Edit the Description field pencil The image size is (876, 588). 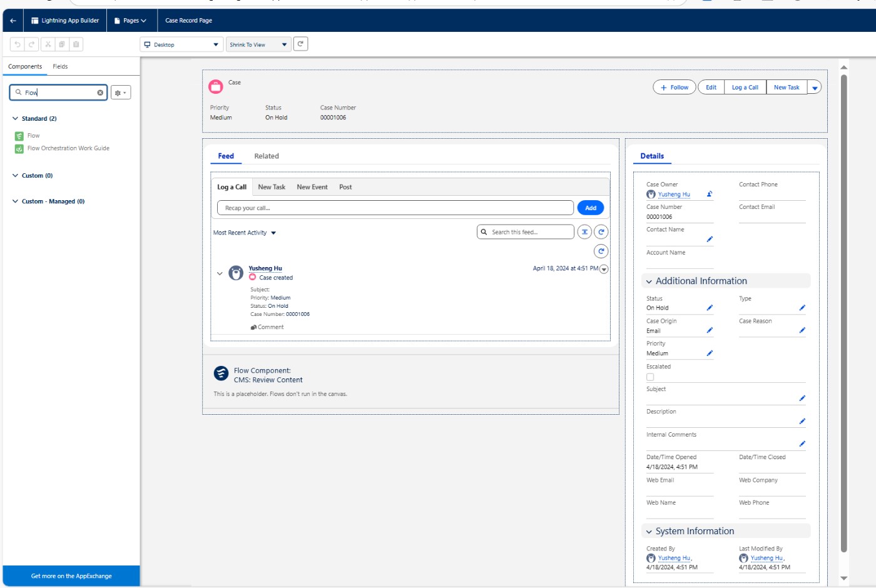[x=802, y=421]
